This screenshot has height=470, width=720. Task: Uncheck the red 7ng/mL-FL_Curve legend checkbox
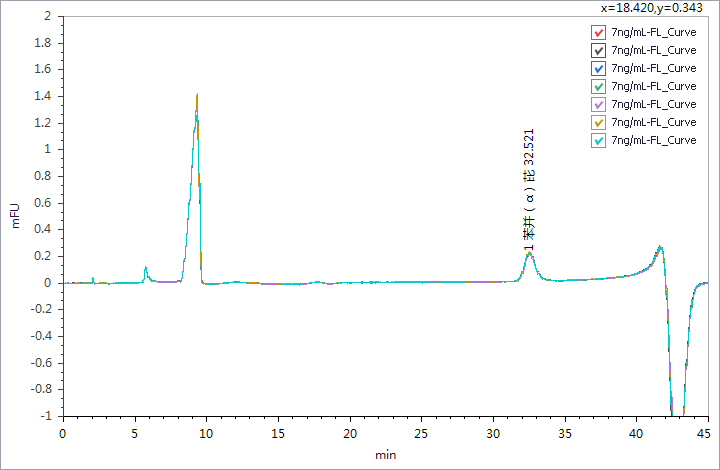[x=598, y=33]
